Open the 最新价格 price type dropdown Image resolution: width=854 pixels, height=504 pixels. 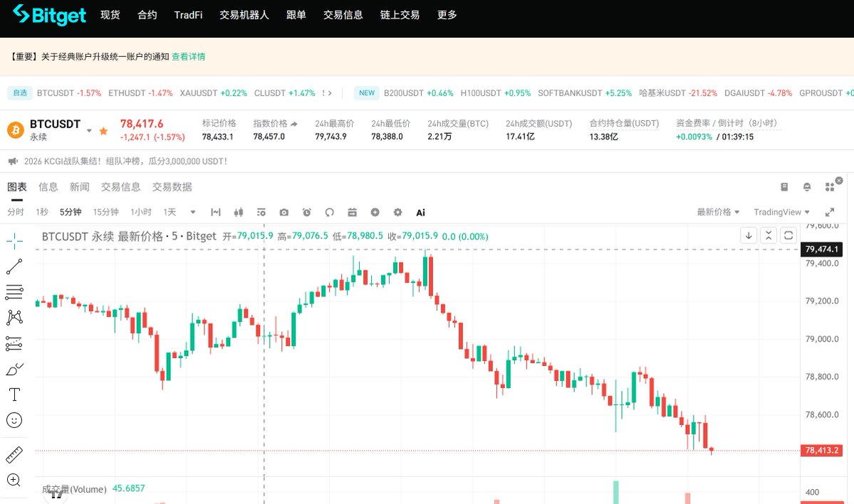coord(719,212)
